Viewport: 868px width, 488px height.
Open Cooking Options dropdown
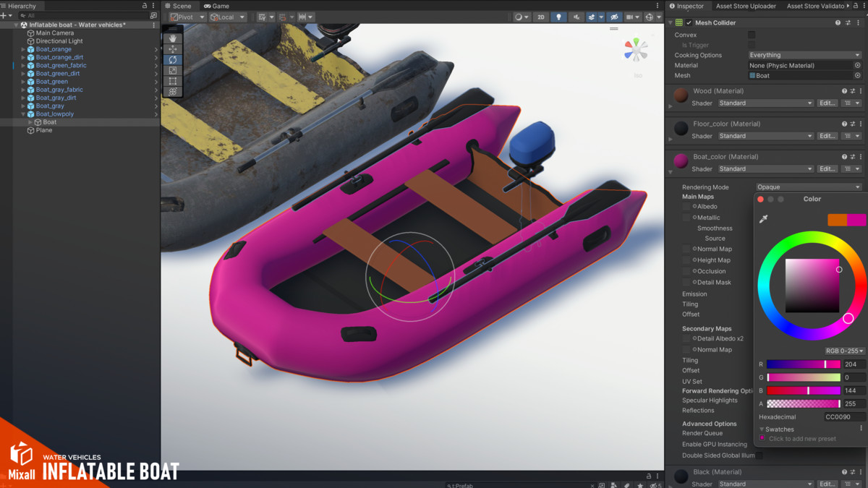tap(805, 55)
